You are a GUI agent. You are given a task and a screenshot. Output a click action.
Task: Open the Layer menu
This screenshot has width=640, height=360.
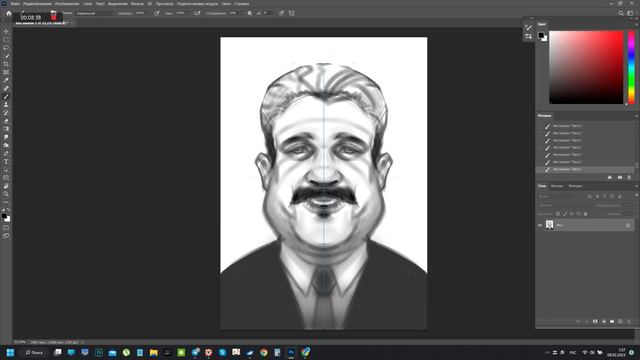click(x=87, y=4)
